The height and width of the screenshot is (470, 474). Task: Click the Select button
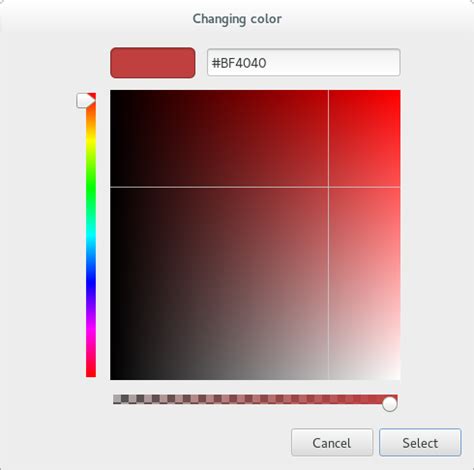tap(420, 442)
